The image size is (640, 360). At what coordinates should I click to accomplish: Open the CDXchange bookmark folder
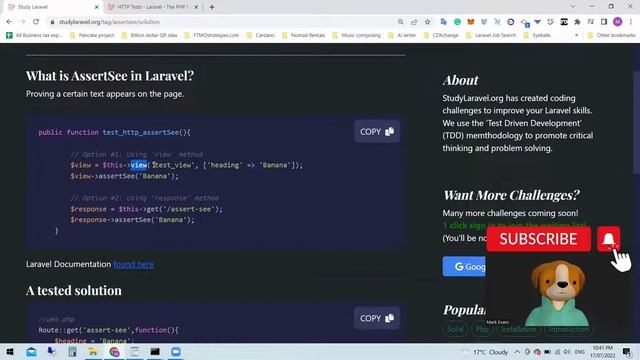click(441, 36)
